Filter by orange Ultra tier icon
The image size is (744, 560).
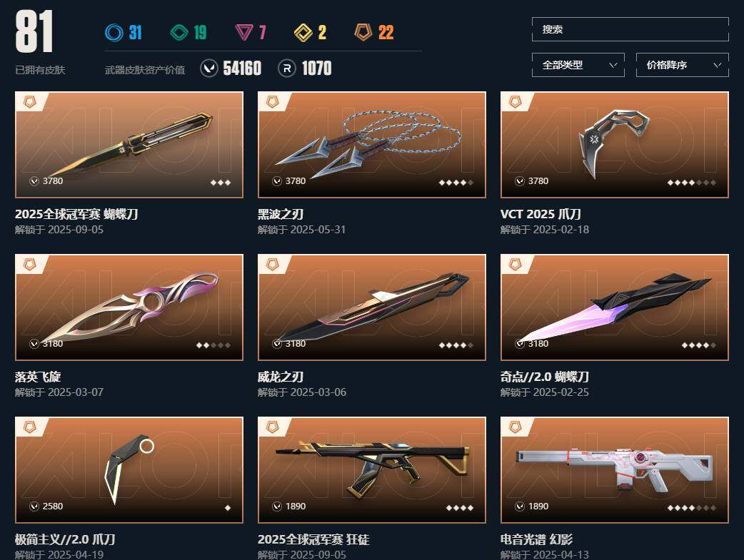pos(363,33)
